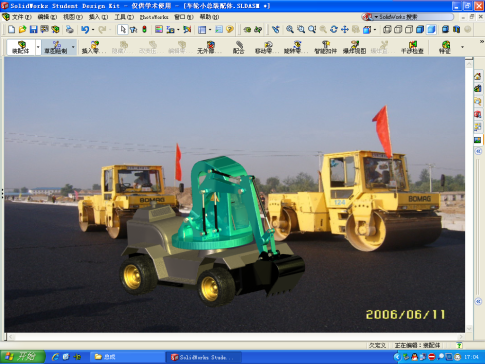The width and height of the screenshot is (485, 364).
Task: Click the Insert Components tool (插入零...)
Action: click(x=94, y=47)
